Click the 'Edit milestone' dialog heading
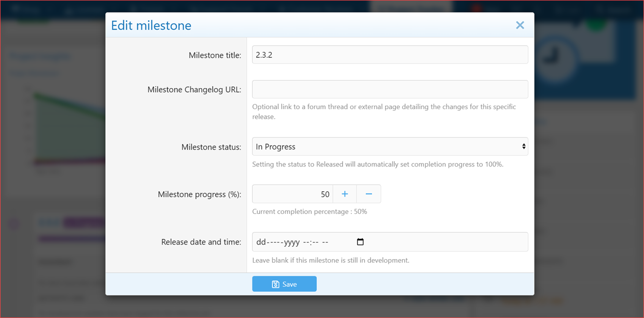This screenshot has height=318, width=644. coord(151,25)
